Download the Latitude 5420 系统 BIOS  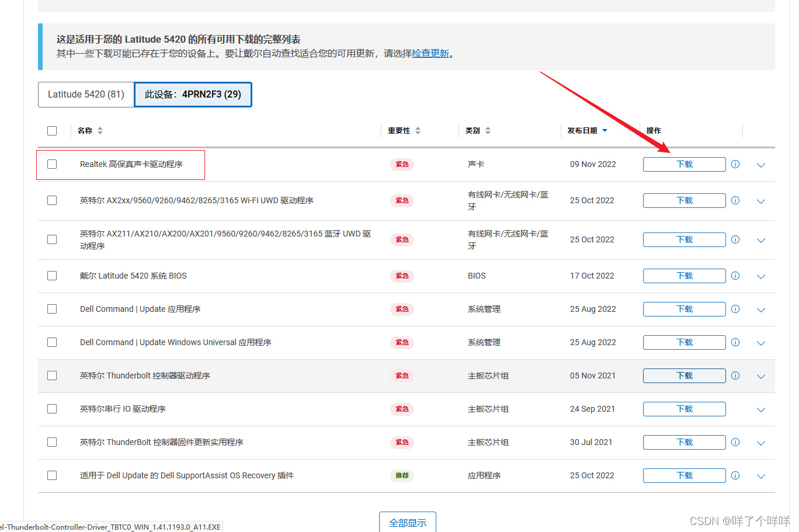(x=685, y=276)
